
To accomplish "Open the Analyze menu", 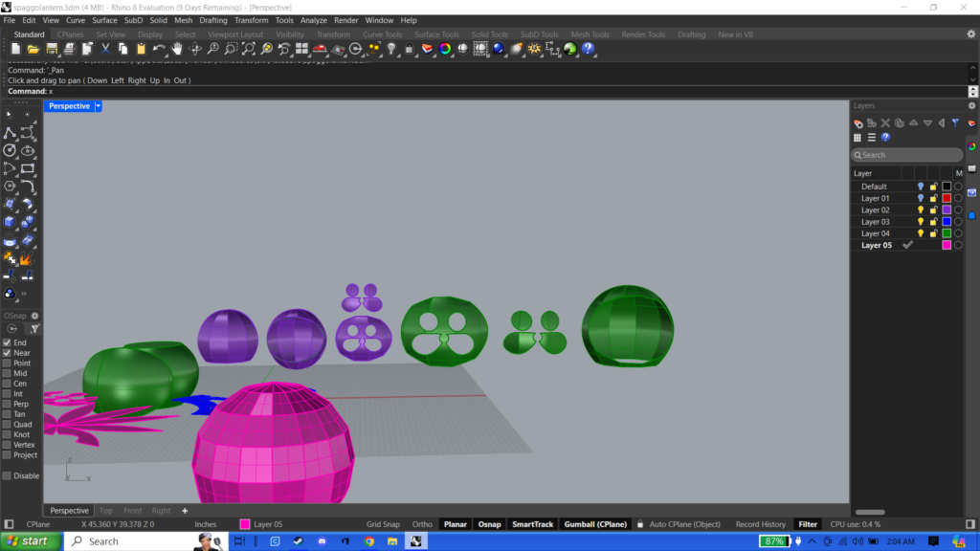I will [314, 21].
